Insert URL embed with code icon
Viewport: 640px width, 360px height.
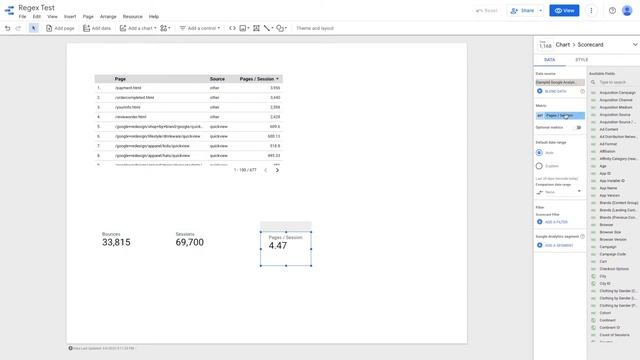click(232, 28)
